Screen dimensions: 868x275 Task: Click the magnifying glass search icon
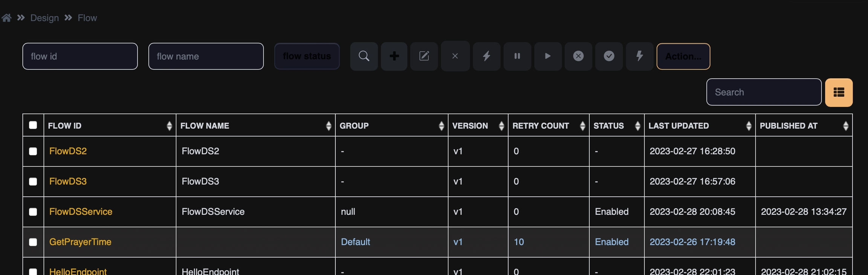click(x=364, y=56)
